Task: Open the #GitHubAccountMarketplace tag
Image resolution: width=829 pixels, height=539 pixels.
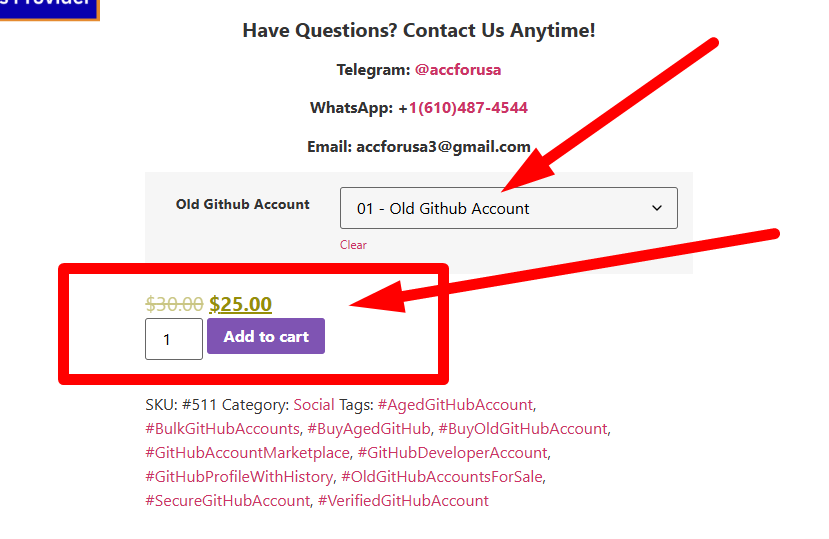Action: [247, 453]
